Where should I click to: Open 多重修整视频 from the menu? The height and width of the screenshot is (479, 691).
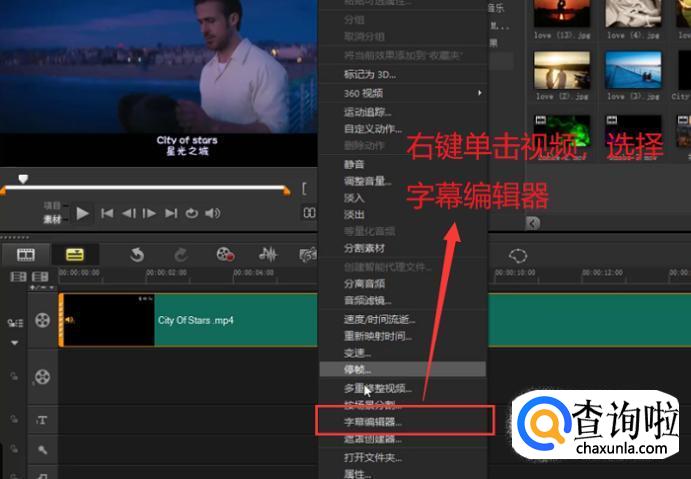(378, 388)
